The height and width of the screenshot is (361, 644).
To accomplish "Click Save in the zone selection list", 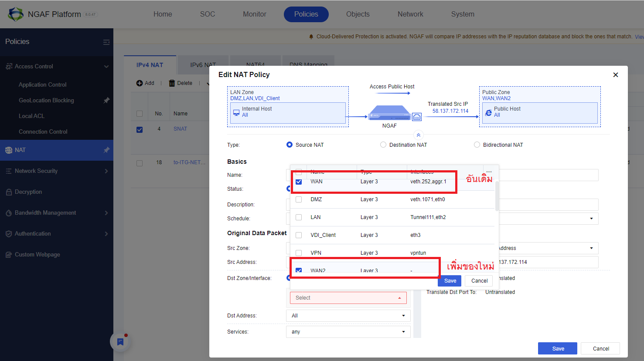I will [x=450, y=280].
